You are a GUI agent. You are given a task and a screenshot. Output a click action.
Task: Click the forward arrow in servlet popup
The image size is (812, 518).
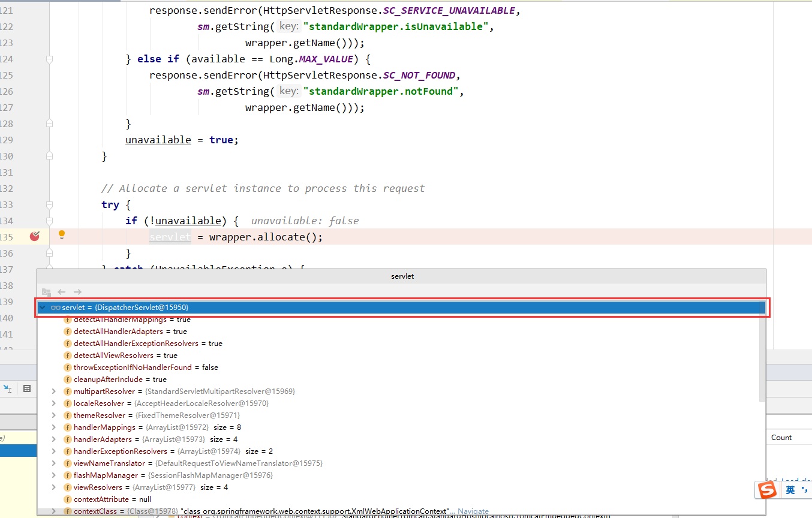click(77, 292)
